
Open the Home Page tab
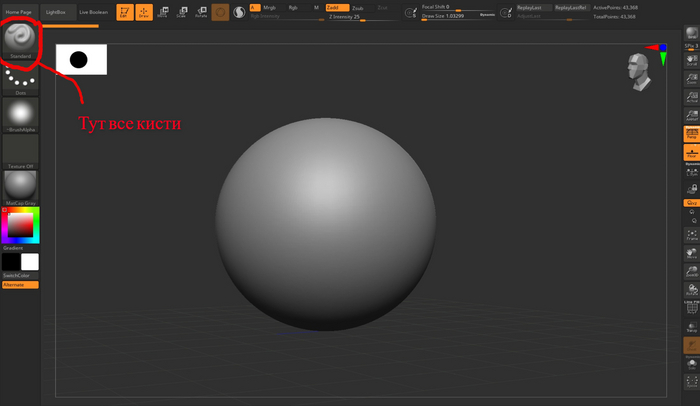[20, 11]
